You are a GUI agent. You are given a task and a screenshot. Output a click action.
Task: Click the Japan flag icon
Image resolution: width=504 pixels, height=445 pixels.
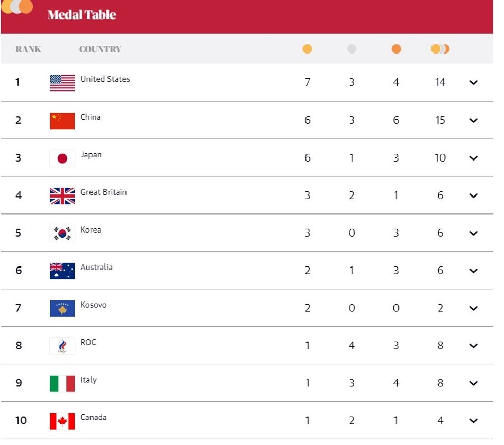click(x=62, y=158)
